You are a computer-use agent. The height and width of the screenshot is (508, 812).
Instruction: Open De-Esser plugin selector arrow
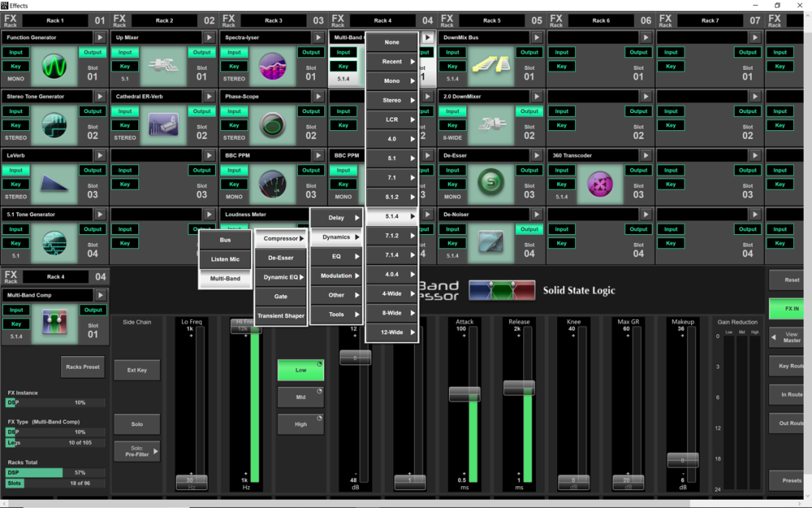pos(537,156)
